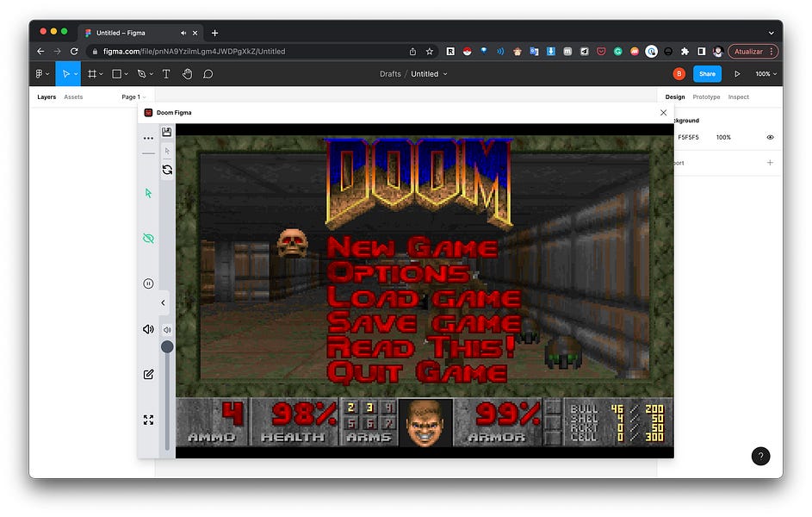Image resolution: width=812 pixels, height=517 pixels.
Task: Expand Doom to fullscreen with the expand icon
Action: pos(148,420)
